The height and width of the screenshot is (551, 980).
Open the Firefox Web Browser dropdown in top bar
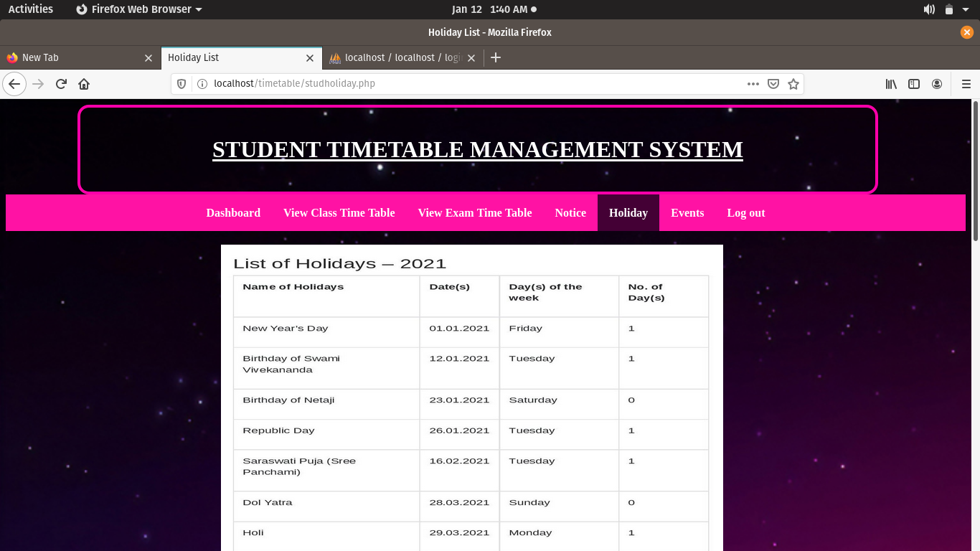pos(138,9)
